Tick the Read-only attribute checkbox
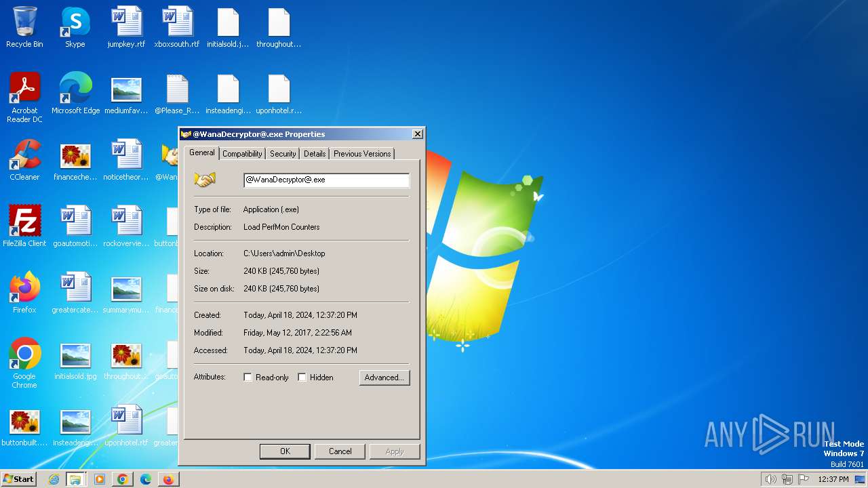 248,378
